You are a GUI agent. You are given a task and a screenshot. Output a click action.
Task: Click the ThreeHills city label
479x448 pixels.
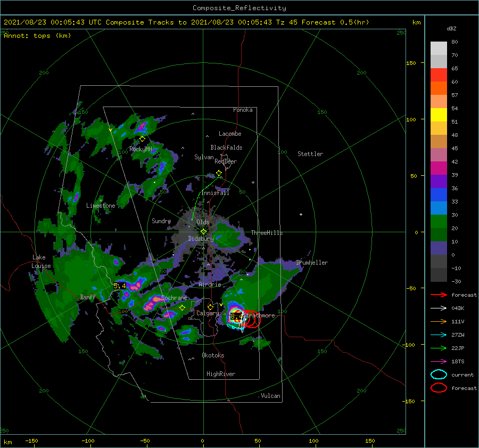pos(267,233)
